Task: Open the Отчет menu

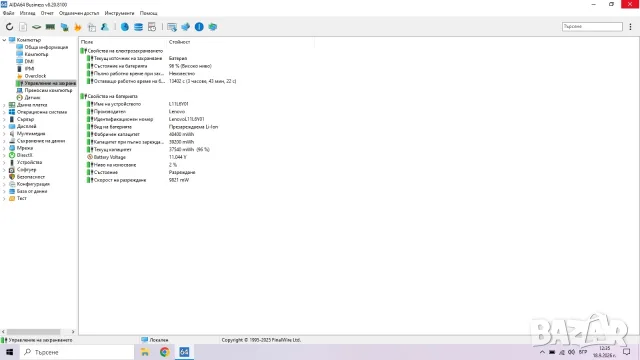Action: [47, 13]
